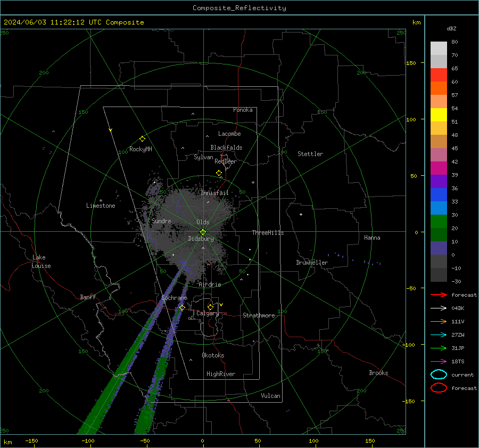Click the Ponoka city label

coord(243,110)
